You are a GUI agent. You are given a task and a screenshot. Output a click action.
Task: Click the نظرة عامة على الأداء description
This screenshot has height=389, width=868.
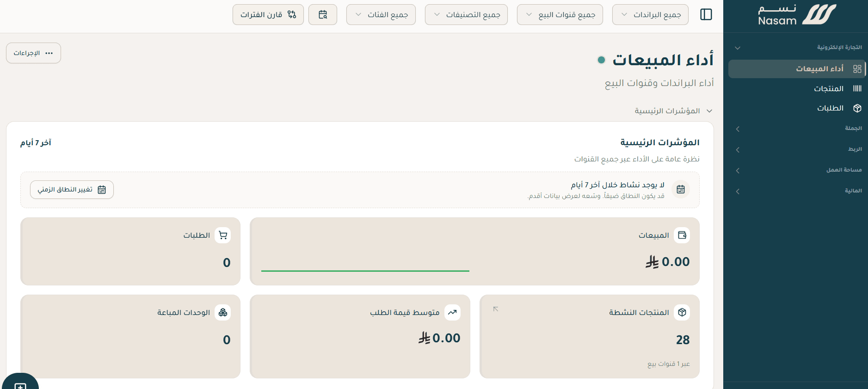(x=637, y=159)
